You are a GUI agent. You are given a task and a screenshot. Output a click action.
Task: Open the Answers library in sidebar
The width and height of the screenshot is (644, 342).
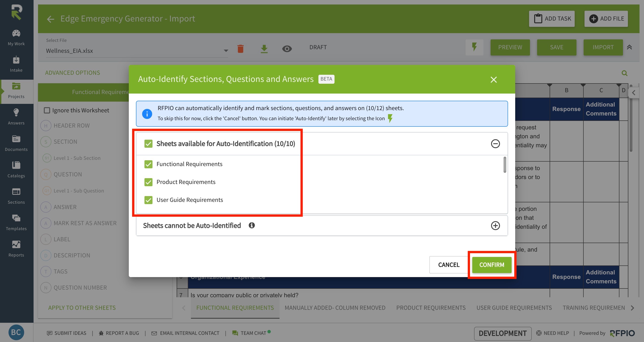point(16,117)
